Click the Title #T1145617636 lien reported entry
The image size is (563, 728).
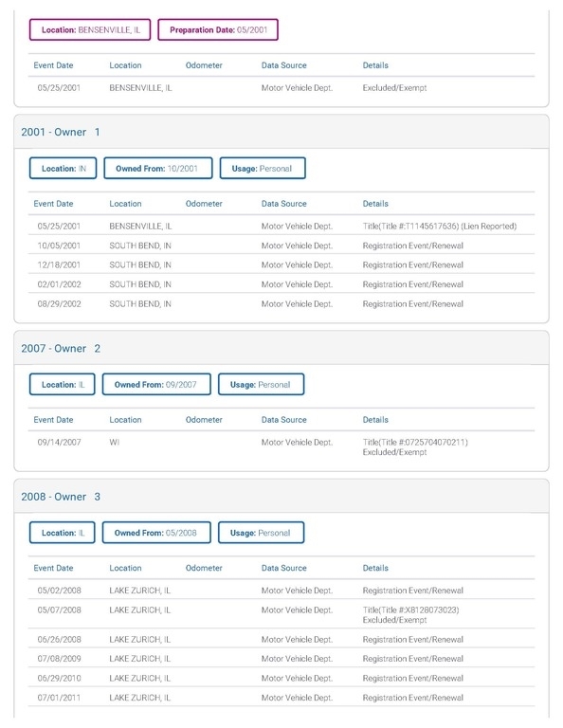(440, 227)
